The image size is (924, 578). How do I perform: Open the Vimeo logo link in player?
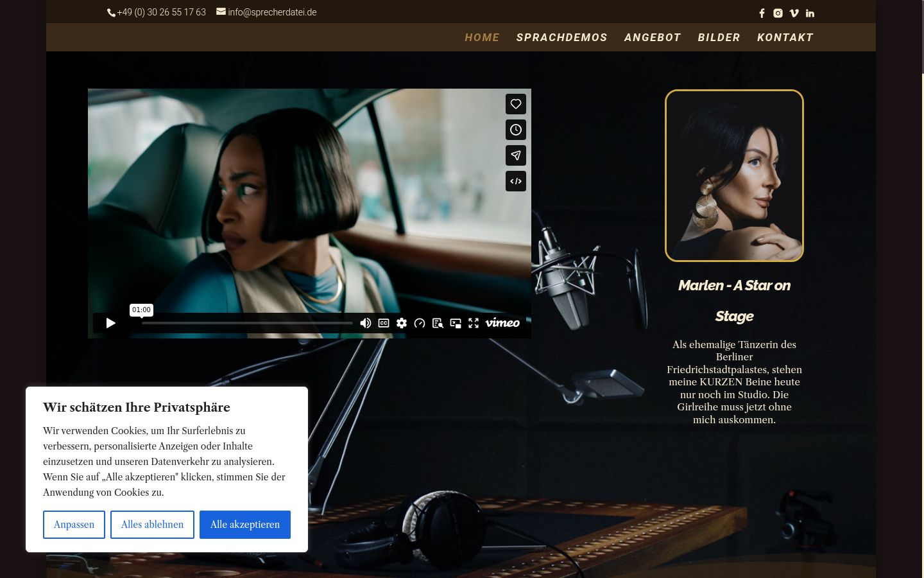click(502, 322)
